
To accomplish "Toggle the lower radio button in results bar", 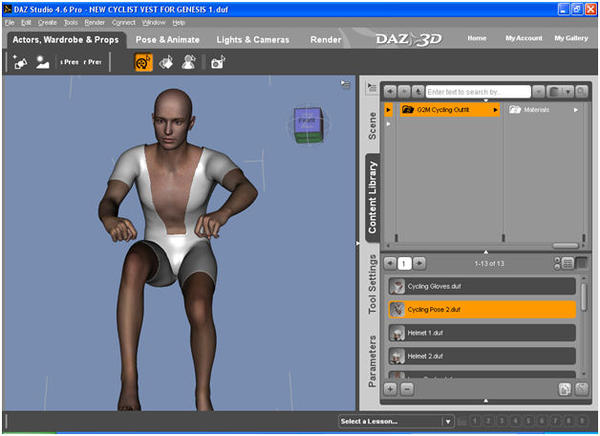I will (x=557, y=267).
